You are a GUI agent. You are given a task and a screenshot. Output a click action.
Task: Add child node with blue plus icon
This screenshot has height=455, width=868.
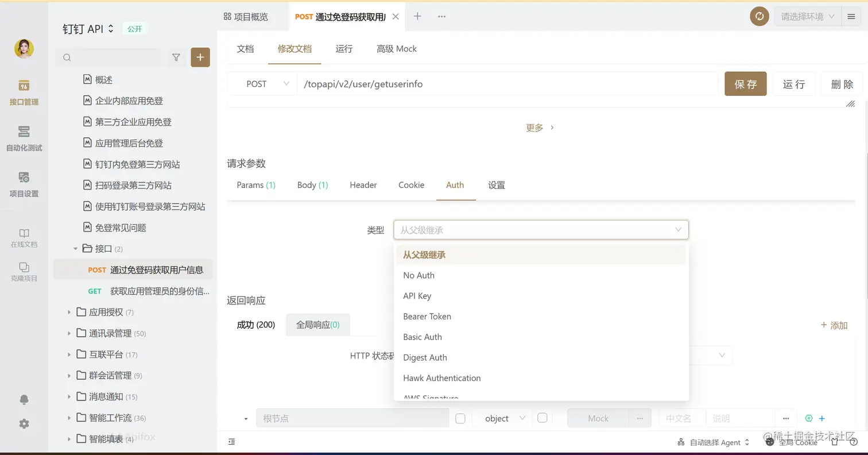coord(821,418)
